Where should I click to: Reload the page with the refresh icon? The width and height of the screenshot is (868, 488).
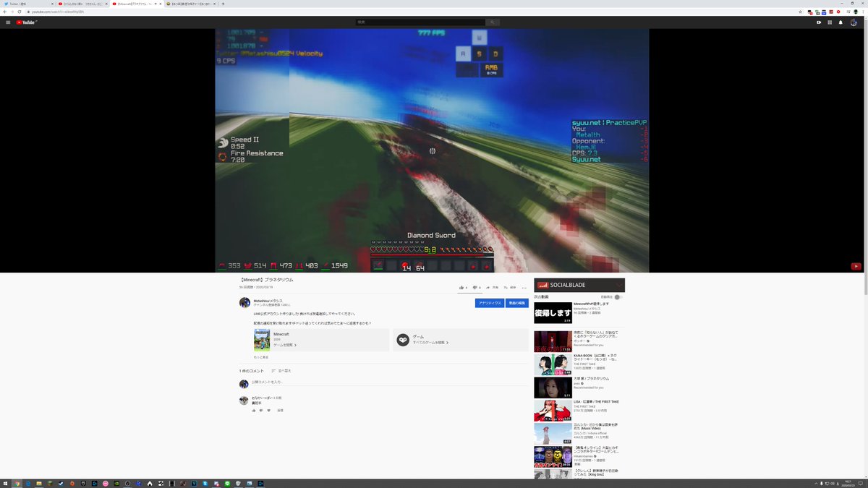pos(20,12)
